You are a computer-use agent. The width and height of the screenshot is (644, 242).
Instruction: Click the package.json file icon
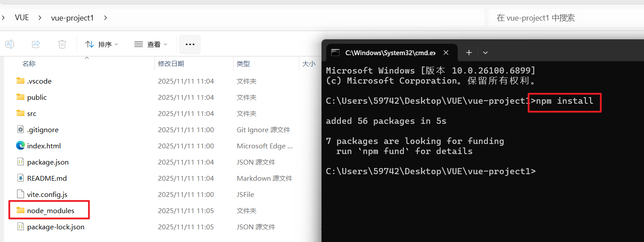pyautogui.click(x=21, y=162)
